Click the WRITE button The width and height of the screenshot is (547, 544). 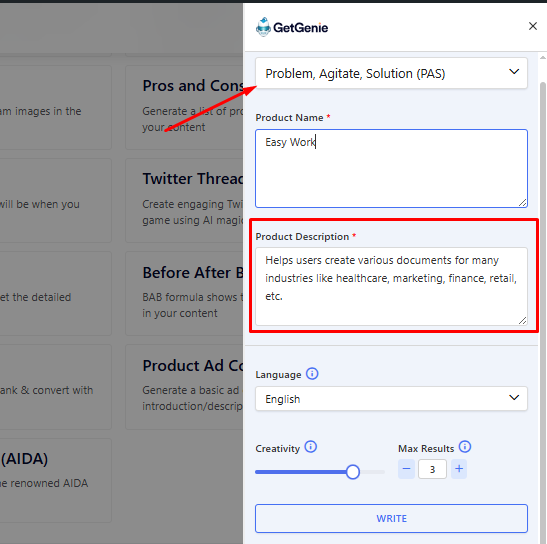pyautogui.click(x=391, y=518)
